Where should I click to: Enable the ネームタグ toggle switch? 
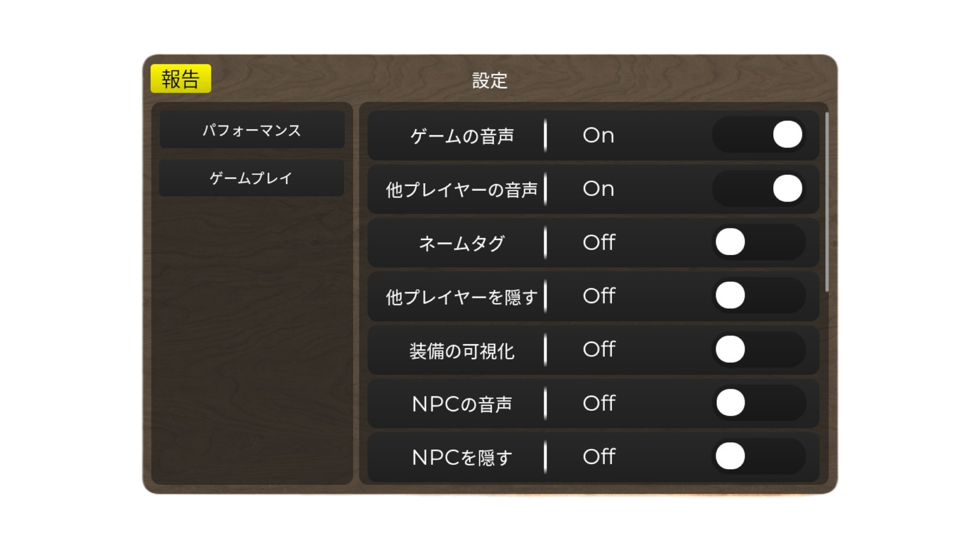[758, 242]
